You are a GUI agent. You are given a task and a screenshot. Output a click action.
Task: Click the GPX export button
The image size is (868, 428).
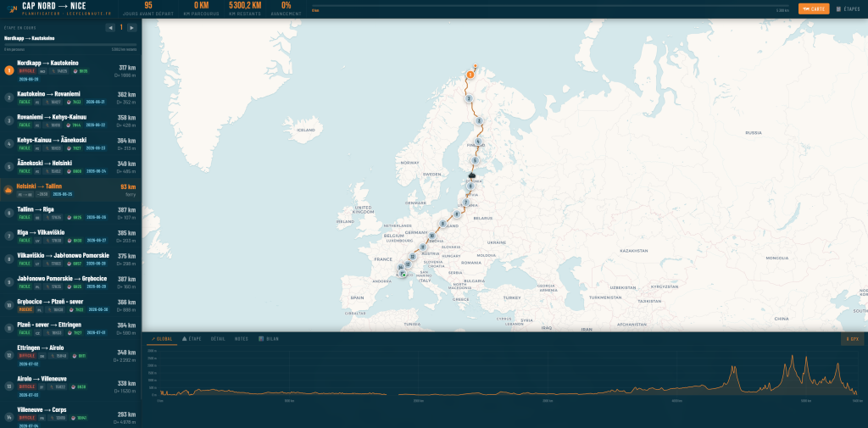tap(852, 339)
